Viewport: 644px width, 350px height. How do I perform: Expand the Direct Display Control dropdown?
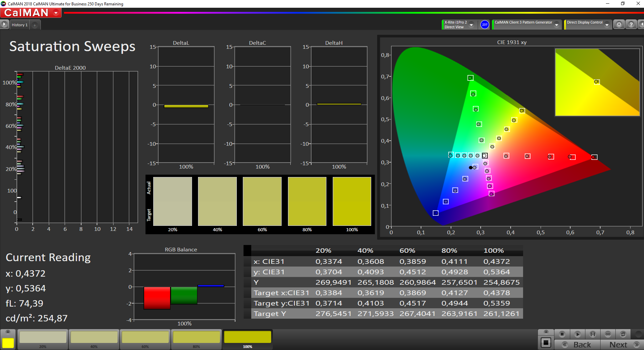click(x=607, y=25)
